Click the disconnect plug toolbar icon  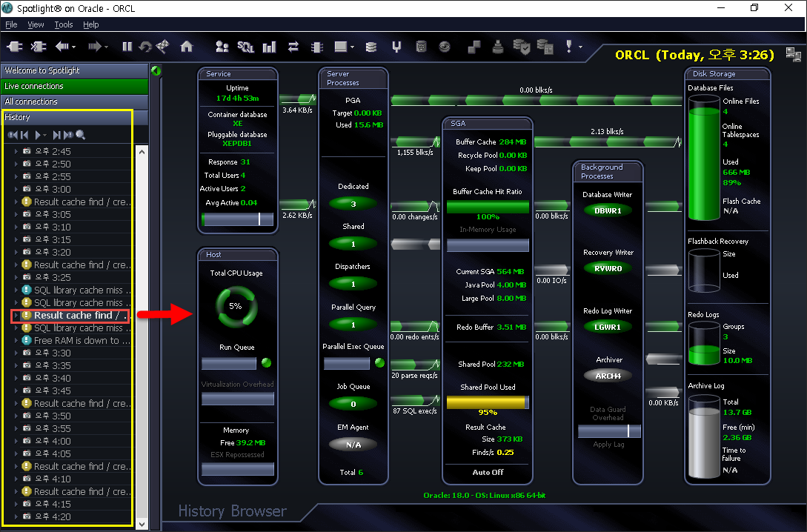(38, 47)
